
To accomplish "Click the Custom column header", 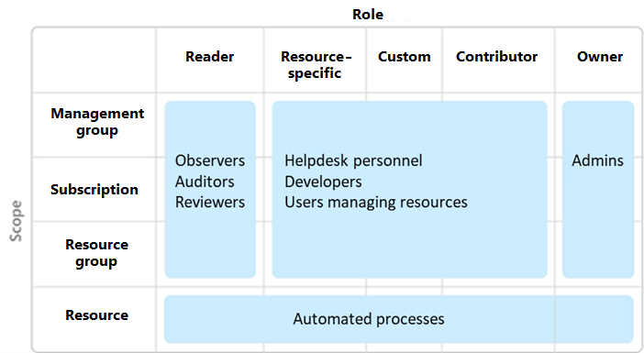I will click(x=405, y=56).
